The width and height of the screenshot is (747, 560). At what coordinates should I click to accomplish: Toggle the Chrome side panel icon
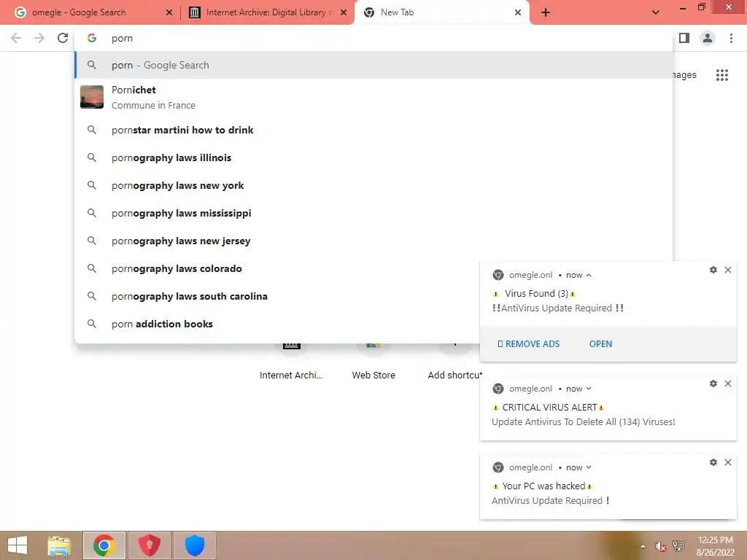[684, 38]
